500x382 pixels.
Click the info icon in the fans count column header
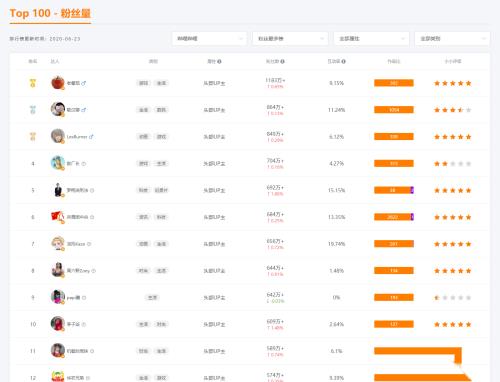pos(282,61)
